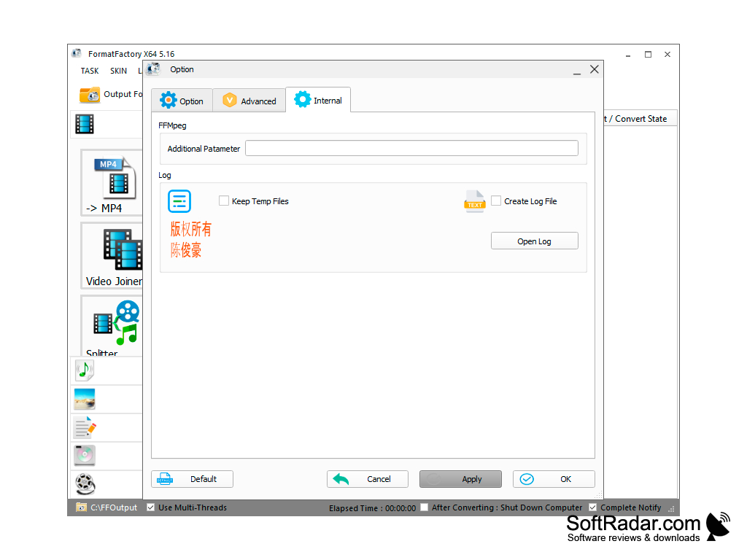Switch to the Advanced tab
This screenshot has width=747, height=560.
(x=249, y=101)
